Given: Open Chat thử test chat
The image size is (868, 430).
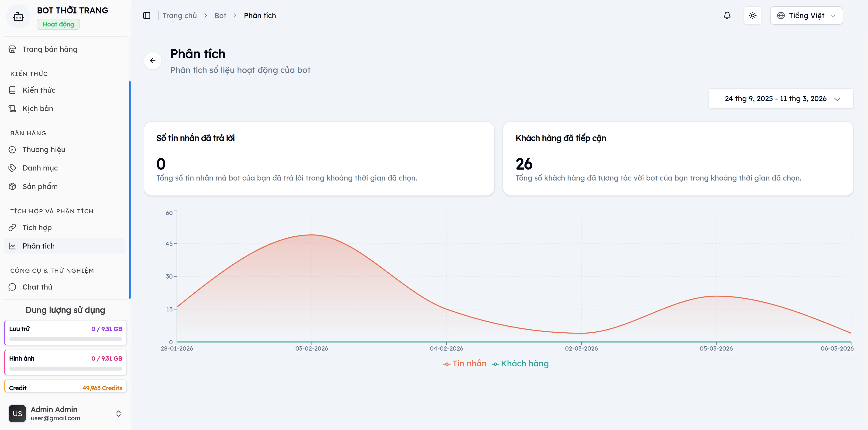Looking at the screenshot, I should (37, 287).
